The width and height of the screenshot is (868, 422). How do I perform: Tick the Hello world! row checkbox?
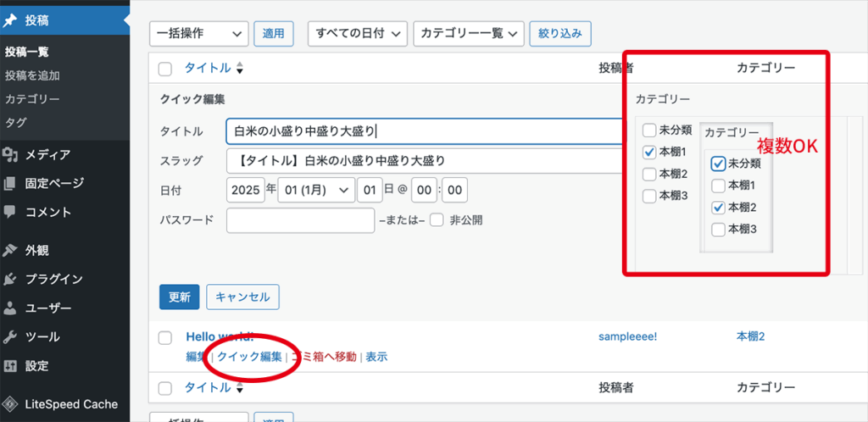click(165, 338)
